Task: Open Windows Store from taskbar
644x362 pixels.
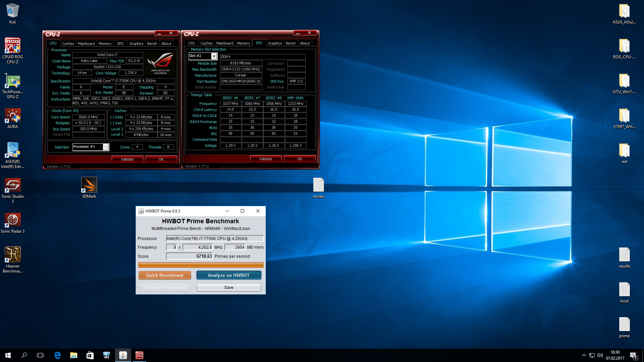Action: pyautogui.click(x=90, y=355)
